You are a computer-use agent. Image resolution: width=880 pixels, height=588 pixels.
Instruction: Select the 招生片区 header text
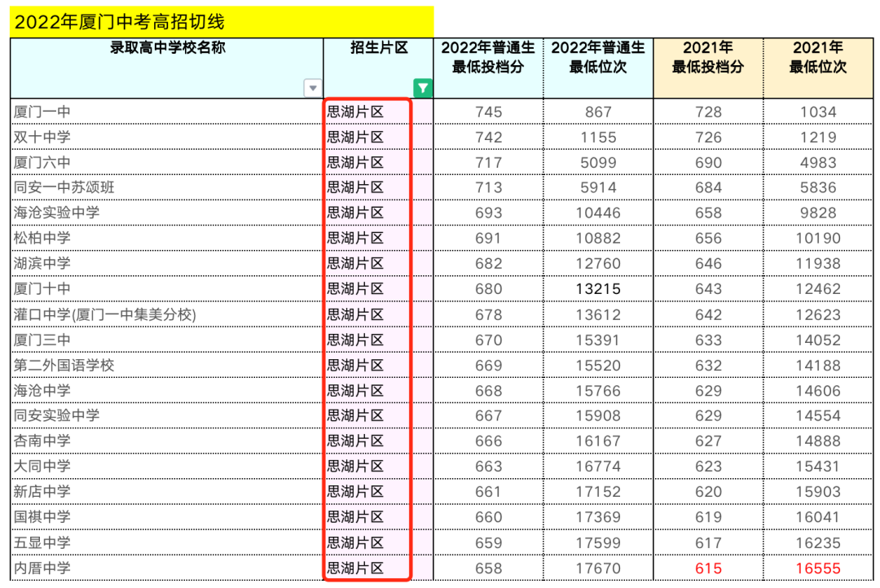(x=379, y=48)
